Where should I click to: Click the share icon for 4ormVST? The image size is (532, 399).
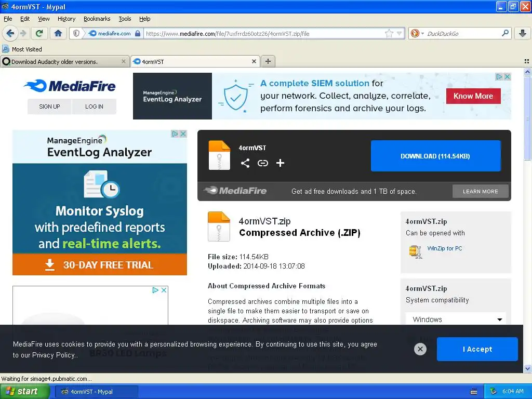(245, 163)
